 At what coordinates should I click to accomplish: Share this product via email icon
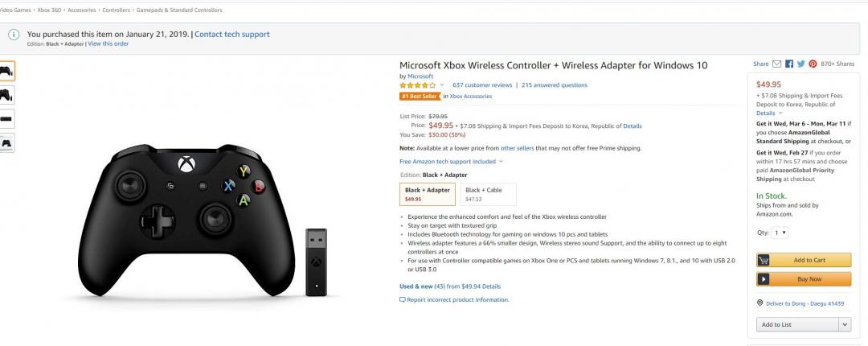pyautogui.click(x=776, y=64)
